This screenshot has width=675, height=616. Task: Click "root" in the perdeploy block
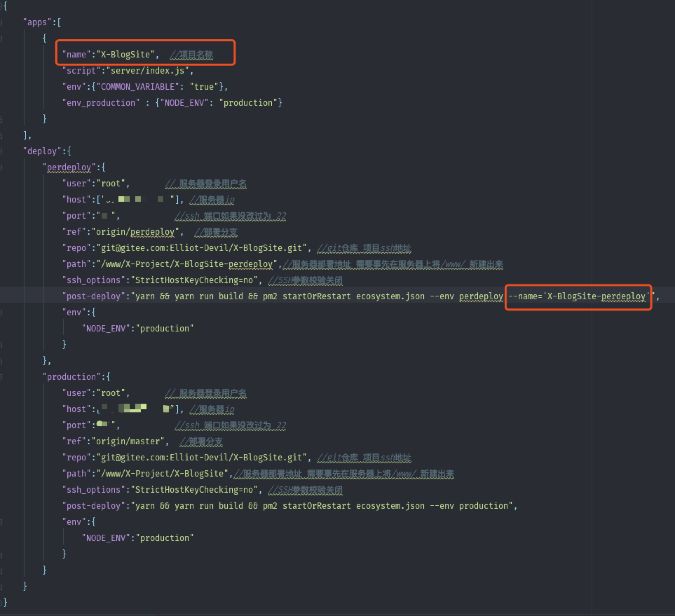pyautogui.click(x=111, y=184)
